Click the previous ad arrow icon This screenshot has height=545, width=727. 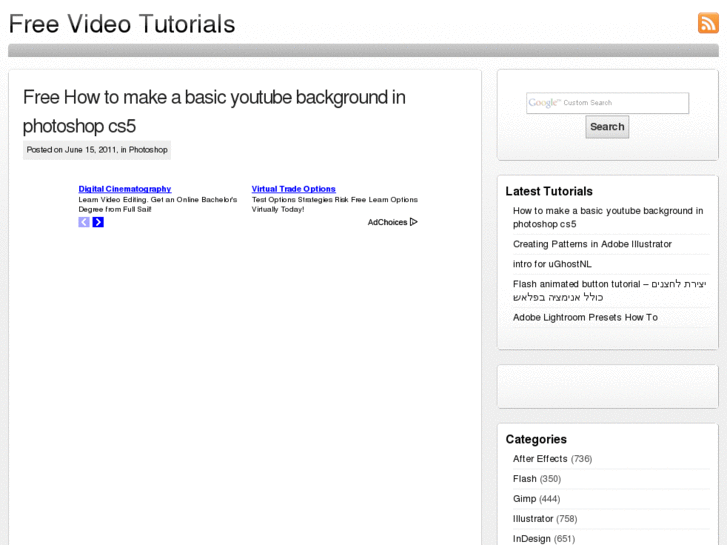coord(83,222)
